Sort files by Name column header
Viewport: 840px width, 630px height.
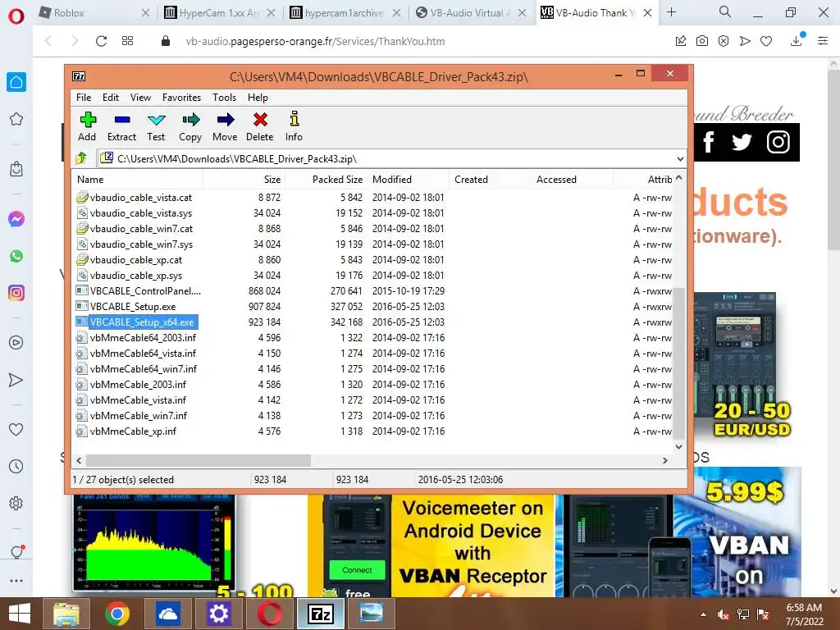137,180
